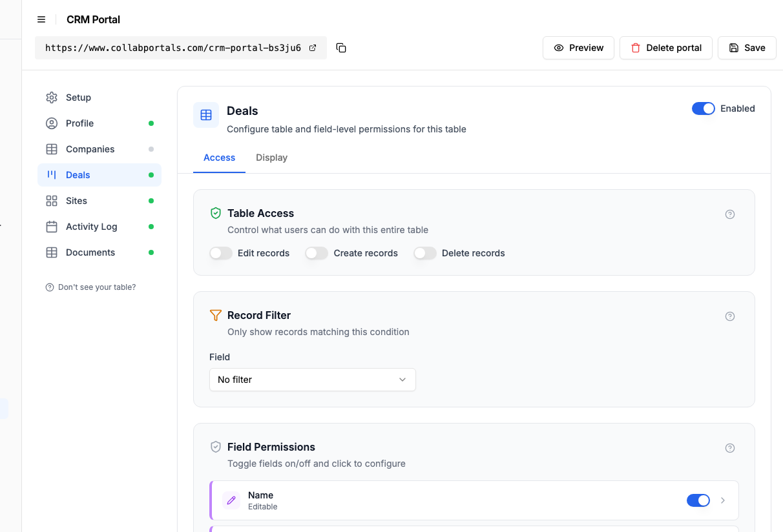This screenshot has height=532, width=783.
Task: Open Sites in the sidebar
Action: tap(99, 201)
